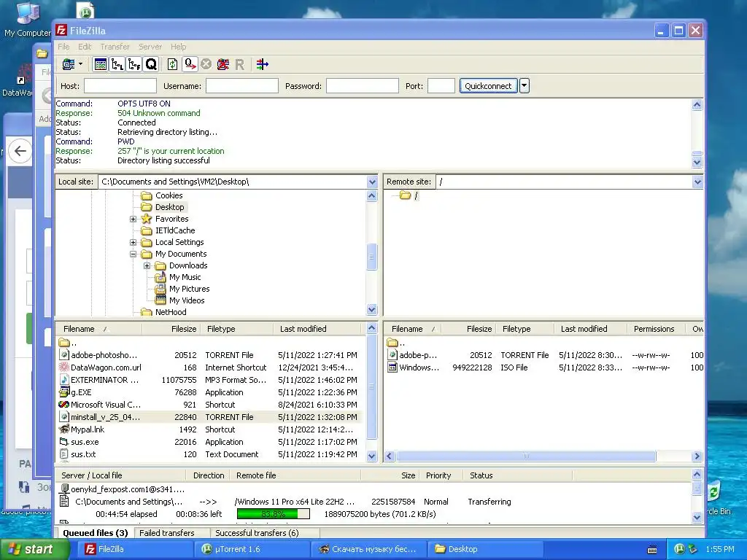Select the remote root folder icon

coord(406,195)
